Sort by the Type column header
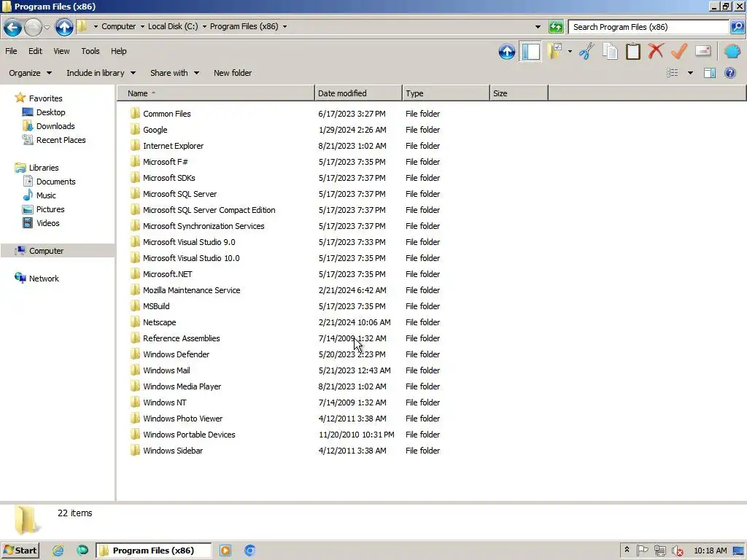Viewport: 747px width, 560px height. (446, 93)
